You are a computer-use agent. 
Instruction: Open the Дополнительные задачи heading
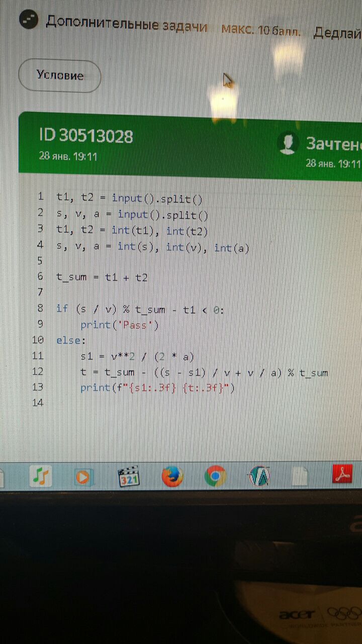127,23
